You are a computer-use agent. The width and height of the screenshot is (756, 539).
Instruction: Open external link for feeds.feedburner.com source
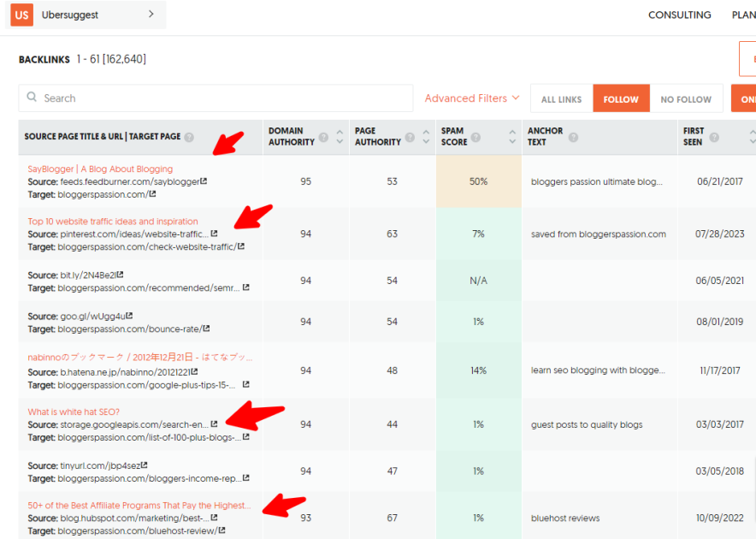point(204,181)
